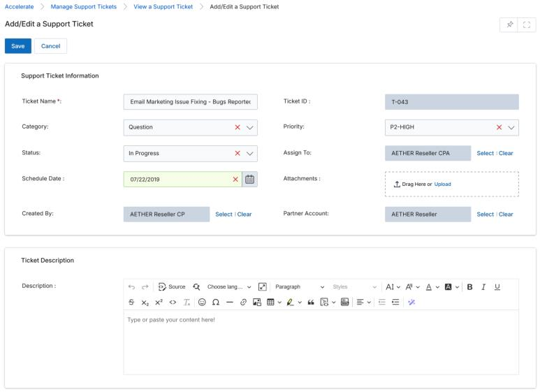Image resolution: width=540 pixels, height=392 pixels.
Task: Insert a table in the editor
Action: coord(270,303)
